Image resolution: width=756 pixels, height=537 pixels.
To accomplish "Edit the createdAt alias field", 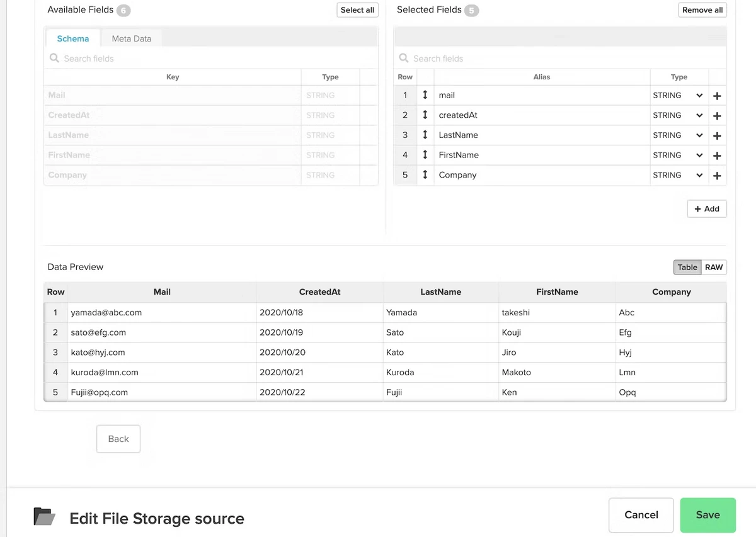I will click(543, 115).
